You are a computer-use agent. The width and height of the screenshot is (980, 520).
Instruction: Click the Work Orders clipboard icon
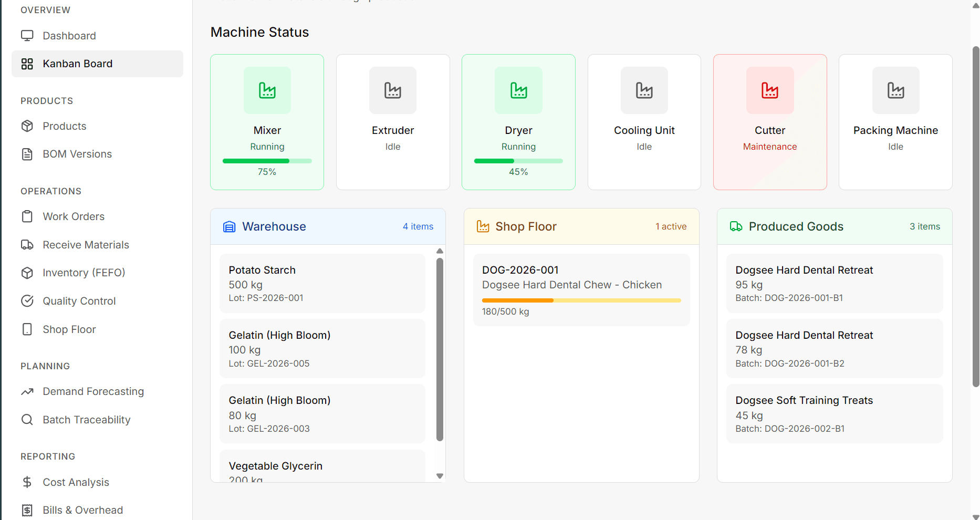pyautogui.click(x=27, y=216)
